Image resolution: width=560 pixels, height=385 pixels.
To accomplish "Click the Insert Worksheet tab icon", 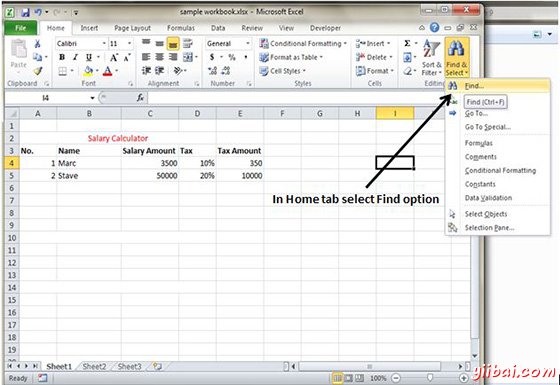I will tap(157, 366).
